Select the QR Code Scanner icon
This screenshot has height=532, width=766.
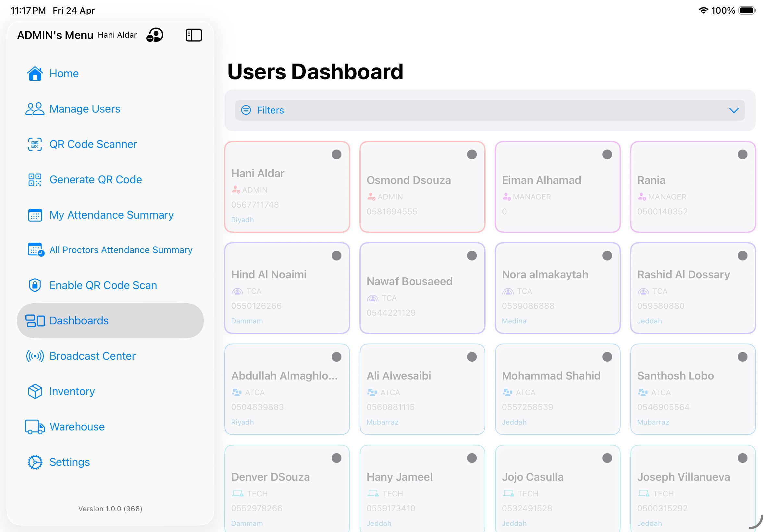tap(35, 144)
